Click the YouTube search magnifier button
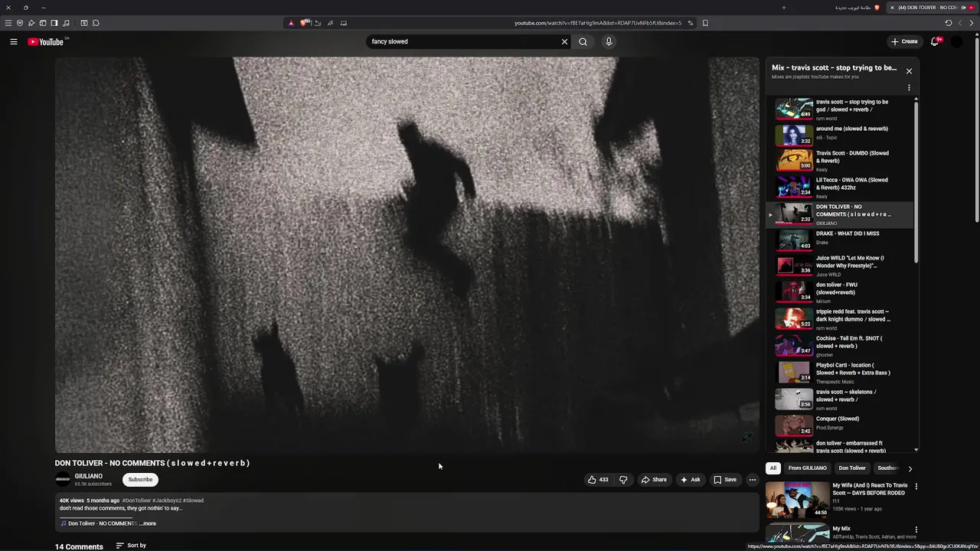The image size is (980, 551). pyautogui.click(x=583, y=41)
